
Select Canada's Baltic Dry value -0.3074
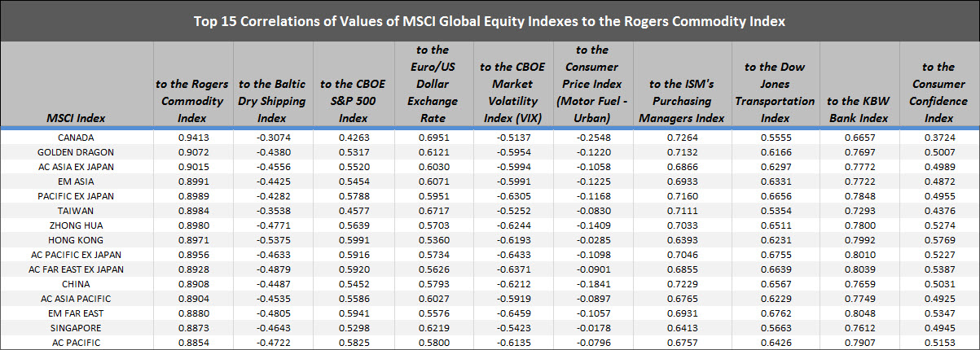point(272,138)
